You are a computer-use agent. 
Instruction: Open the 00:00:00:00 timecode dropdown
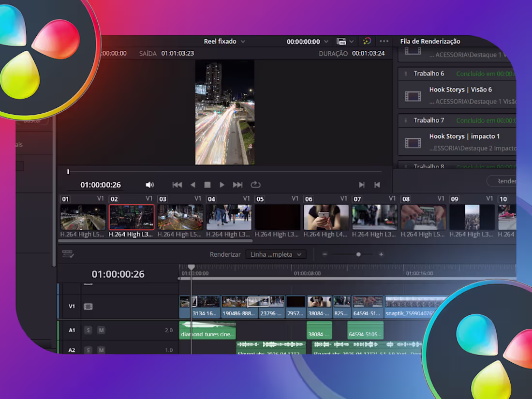[x=308, y=42]
